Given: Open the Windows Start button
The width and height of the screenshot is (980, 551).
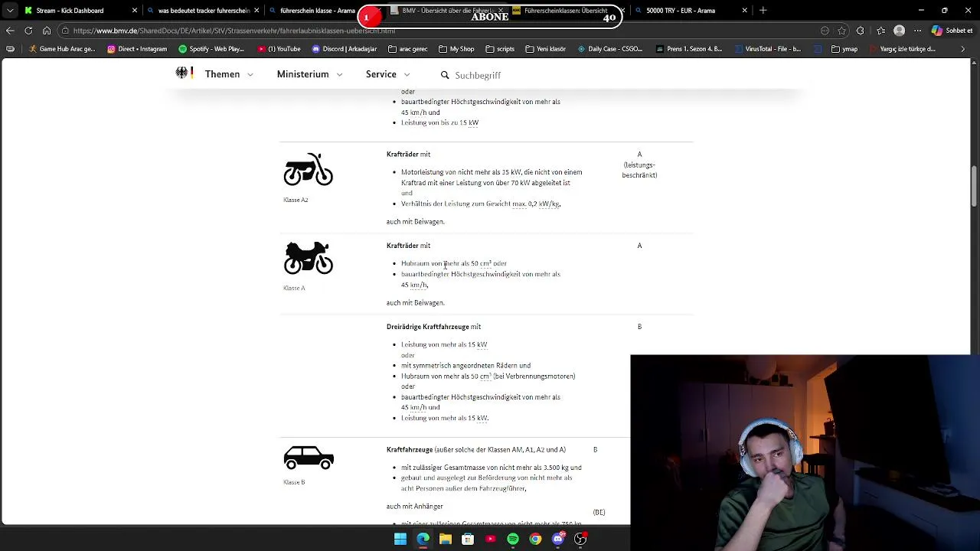Looking at the screenshot, I should (x=400, y=539).
